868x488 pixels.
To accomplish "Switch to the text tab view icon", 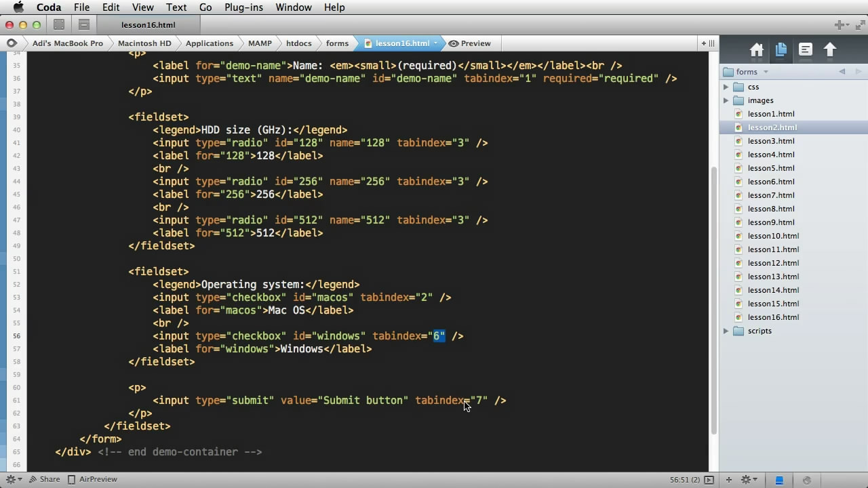I will coord(84,25).
